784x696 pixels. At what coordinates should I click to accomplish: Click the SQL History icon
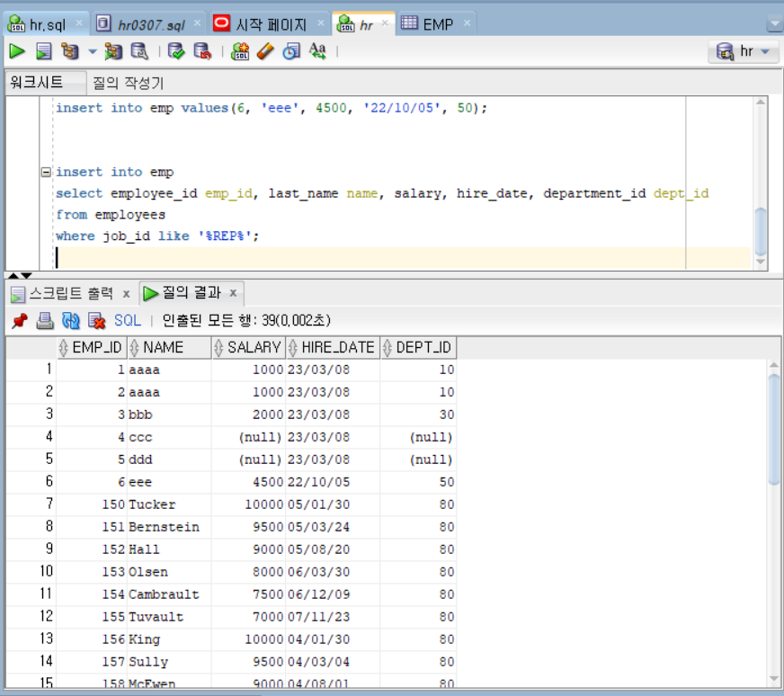coord(291,51)
